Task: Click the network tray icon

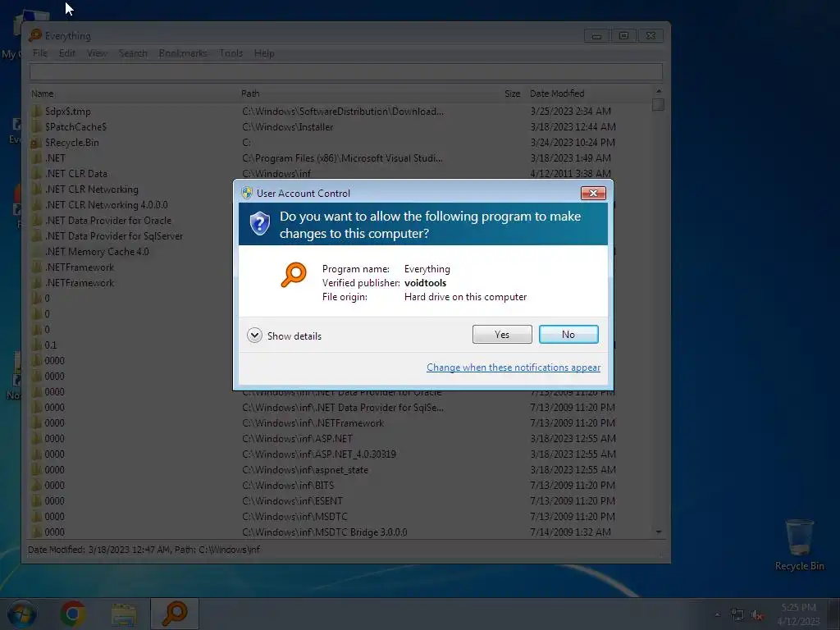Action: pos(737,615)
